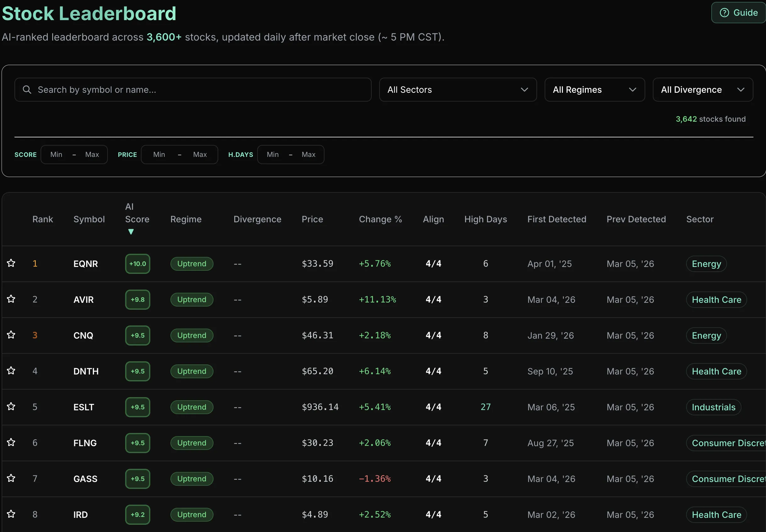
Task: Click the Health Care tag for AVIR
Action: 716,300
